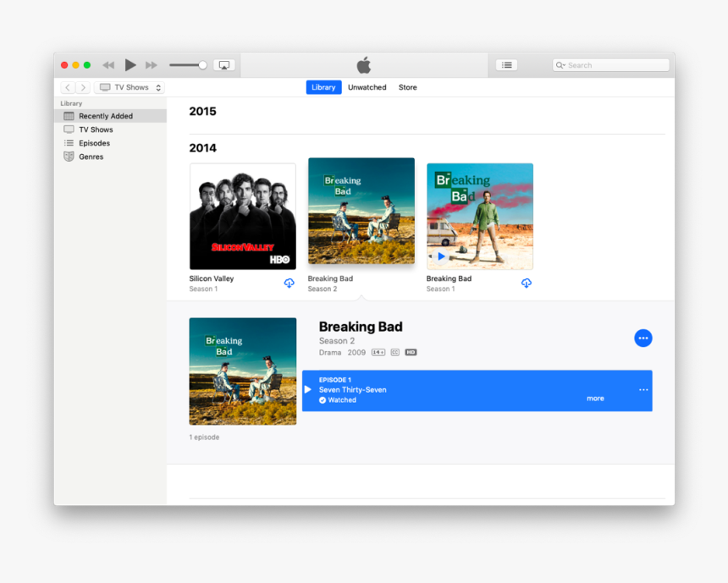Open the AirPlay output menu
Screen dimensions: 728x583
pyautogui.click(x=224, y=65)
